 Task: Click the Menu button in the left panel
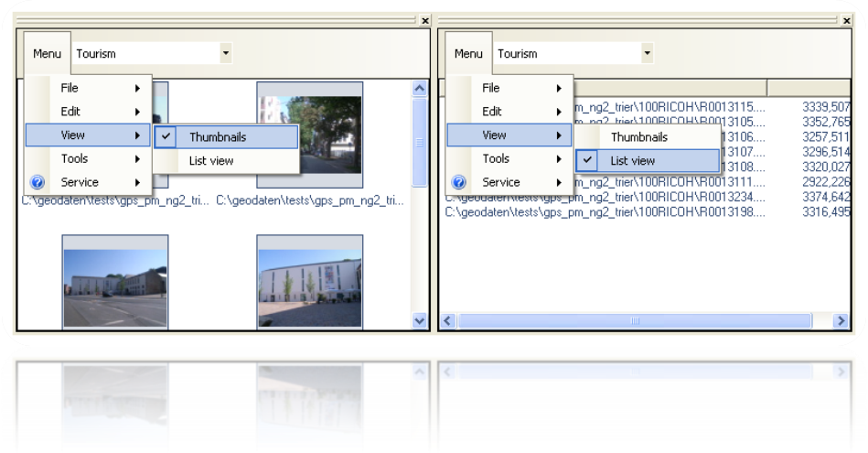point(47,54)
